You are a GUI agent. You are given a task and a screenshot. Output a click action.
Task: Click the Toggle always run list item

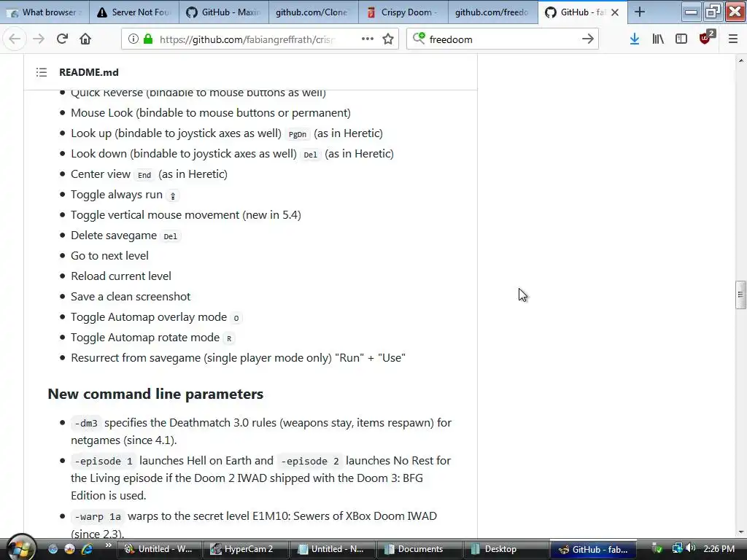[x=125, y=195]
